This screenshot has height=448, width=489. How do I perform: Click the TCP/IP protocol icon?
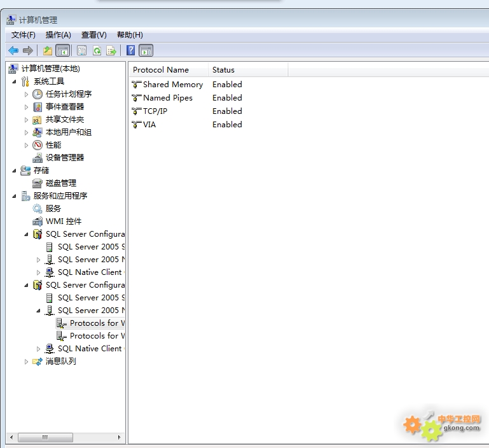[x=136, y=111]
